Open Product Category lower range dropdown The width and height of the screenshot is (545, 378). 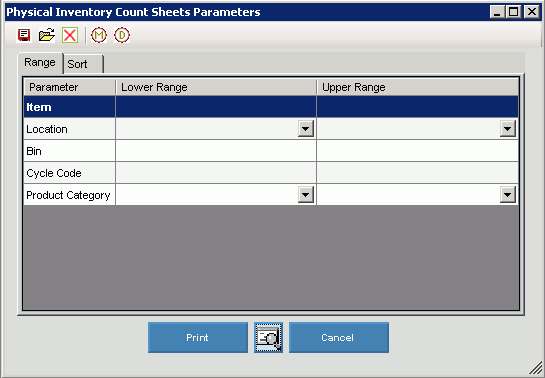pos(306,195)
